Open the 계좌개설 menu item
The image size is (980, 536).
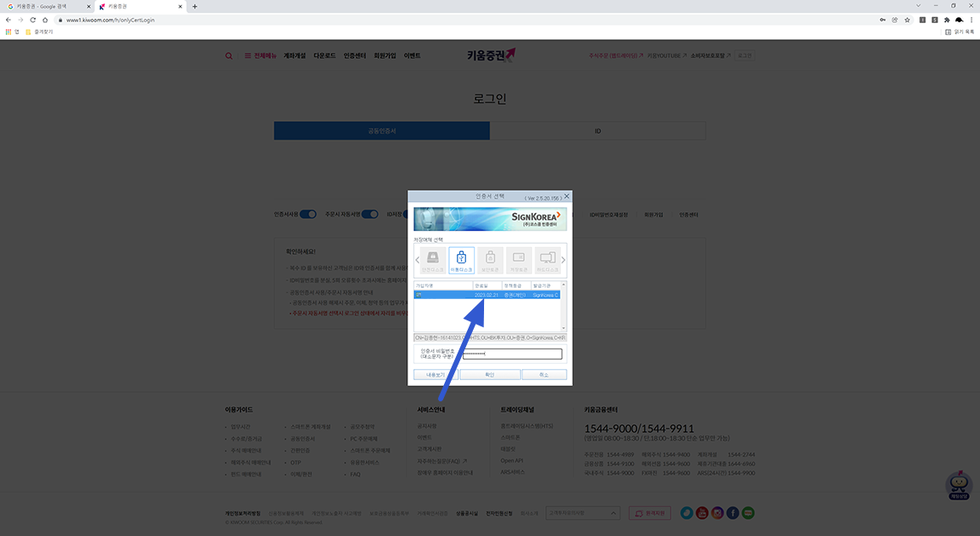click(294, 55)
